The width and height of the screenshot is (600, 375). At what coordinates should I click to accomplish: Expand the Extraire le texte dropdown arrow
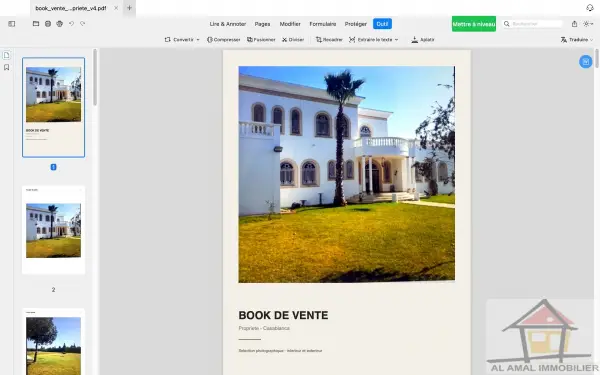tap(396, 39)
